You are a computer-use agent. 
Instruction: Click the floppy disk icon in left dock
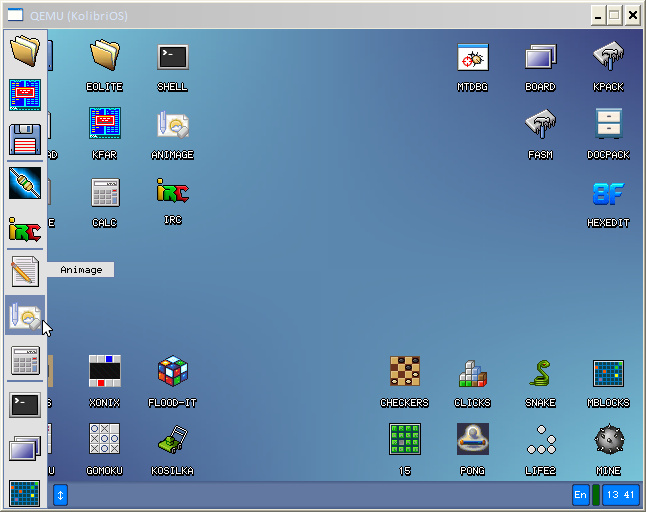pyautogui.click(x=25, y=139)
